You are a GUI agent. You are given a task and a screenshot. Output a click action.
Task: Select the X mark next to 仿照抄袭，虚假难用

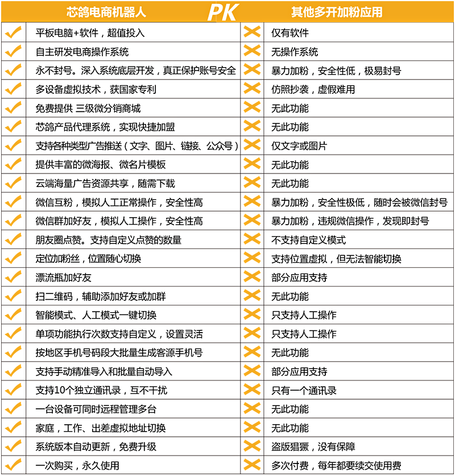tap(252, 88)
